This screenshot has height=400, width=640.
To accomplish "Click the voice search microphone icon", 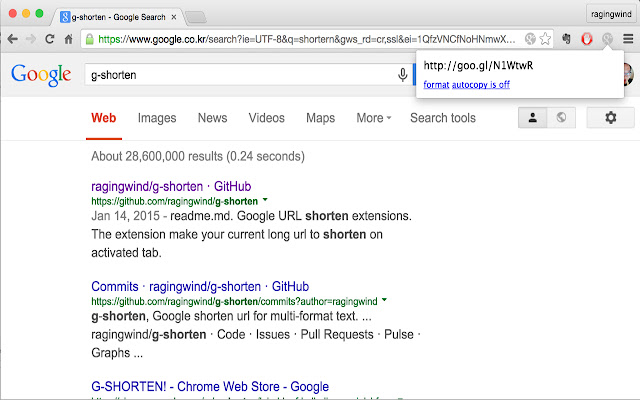I will 402,75.
